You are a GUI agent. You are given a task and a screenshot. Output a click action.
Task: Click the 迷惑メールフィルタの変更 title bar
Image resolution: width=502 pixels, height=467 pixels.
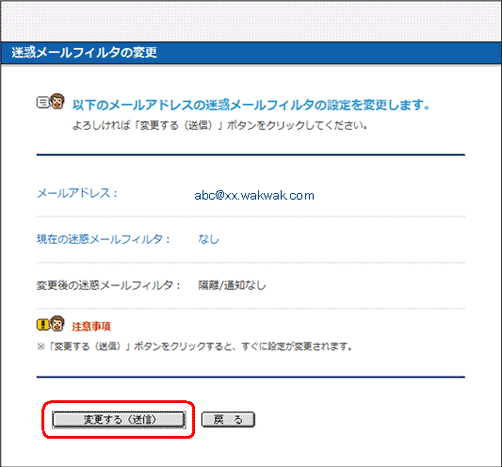(x=251, y=53)
